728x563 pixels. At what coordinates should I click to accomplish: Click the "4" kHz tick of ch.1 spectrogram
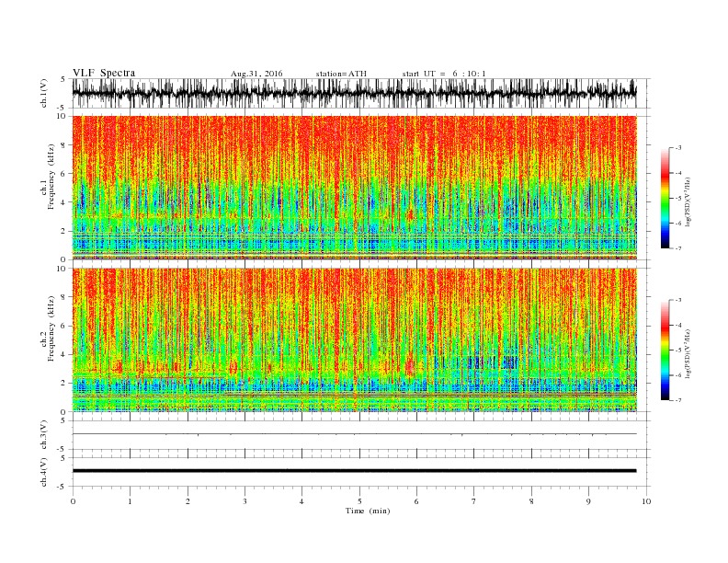pyautogui.click(x=64, y=202)
